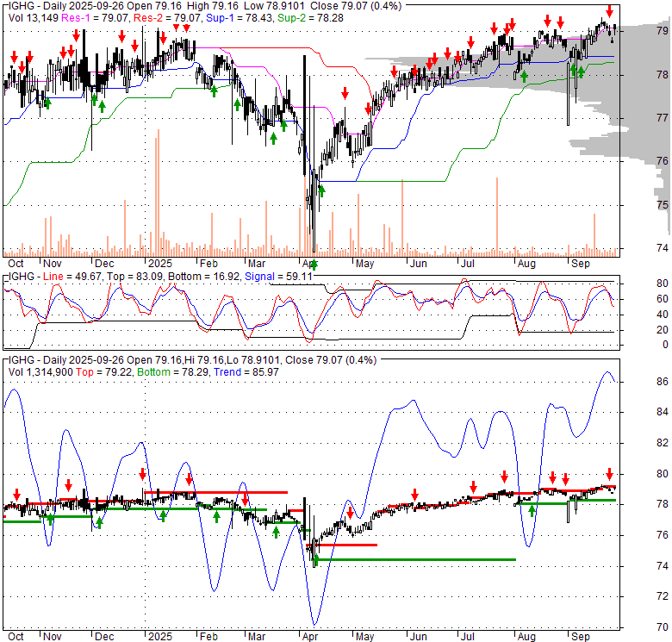Click the Vol 1,314,900 label in bottom chart
Screen dimensions: 672x642
point(40,372)
